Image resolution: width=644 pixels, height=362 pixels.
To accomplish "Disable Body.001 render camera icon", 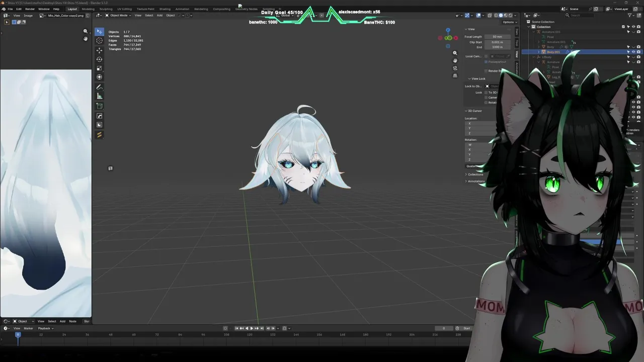I will 638,52.
